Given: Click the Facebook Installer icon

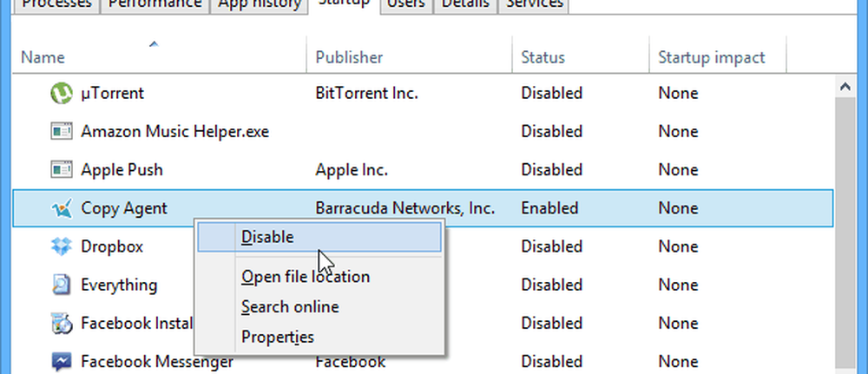Looking at the screenshot, I should coord(62,323).
